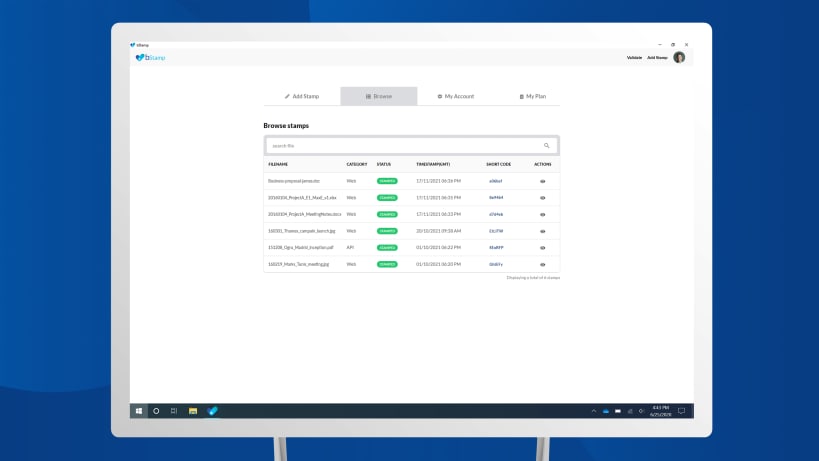This screenshot has height=461, width=819.
Task: View stamp for 160219 meeting jpg
Action: [542, 265]
